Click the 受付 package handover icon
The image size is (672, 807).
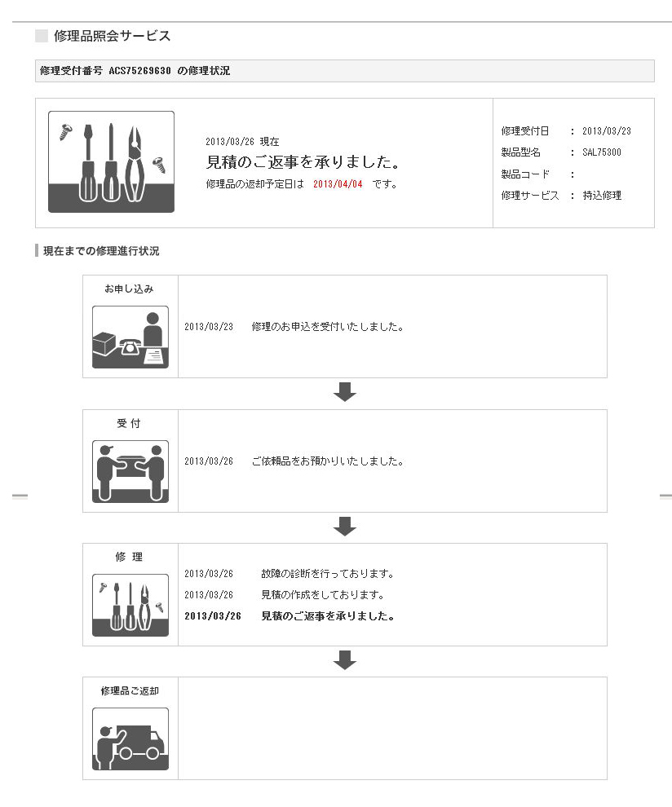click(x=130, y=471)
